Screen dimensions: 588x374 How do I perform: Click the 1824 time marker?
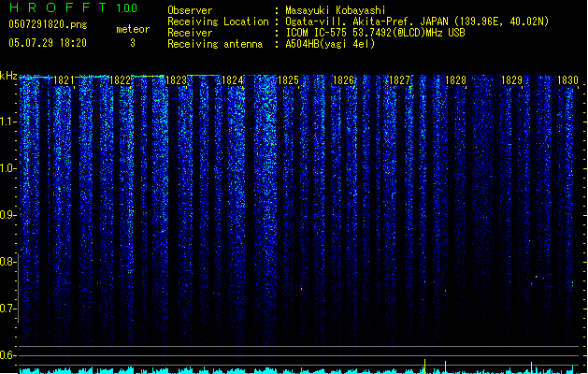[232, 80]
